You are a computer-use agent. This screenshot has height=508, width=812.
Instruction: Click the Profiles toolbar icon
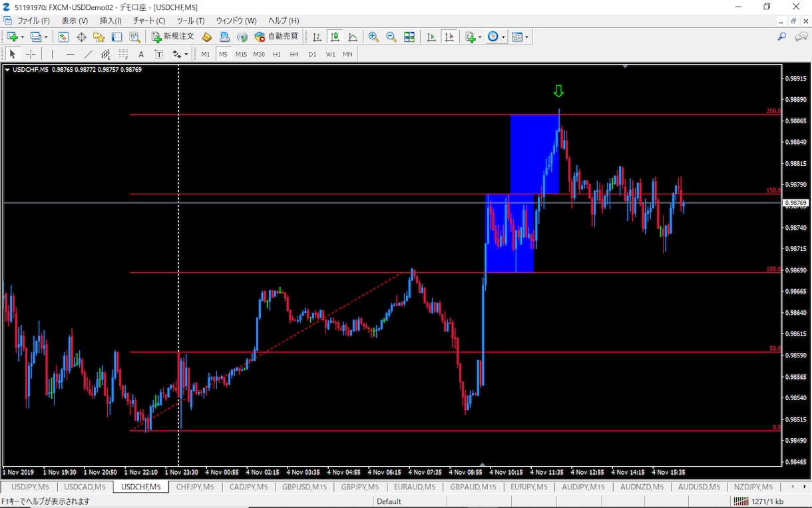click(36, 37)
